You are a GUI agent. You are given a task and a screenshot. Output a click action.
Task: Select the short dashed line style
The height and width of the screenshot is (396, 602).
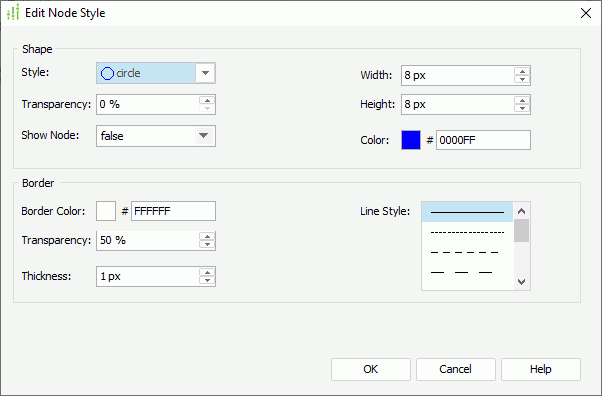click(467, 252)
